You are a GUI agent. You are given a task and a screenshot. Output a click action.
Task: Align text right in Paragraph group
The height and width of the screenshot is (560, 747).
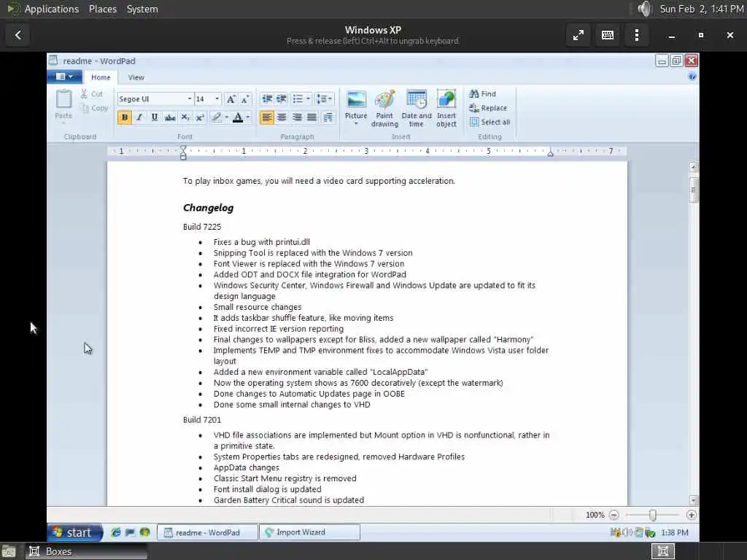click(298, 117)
